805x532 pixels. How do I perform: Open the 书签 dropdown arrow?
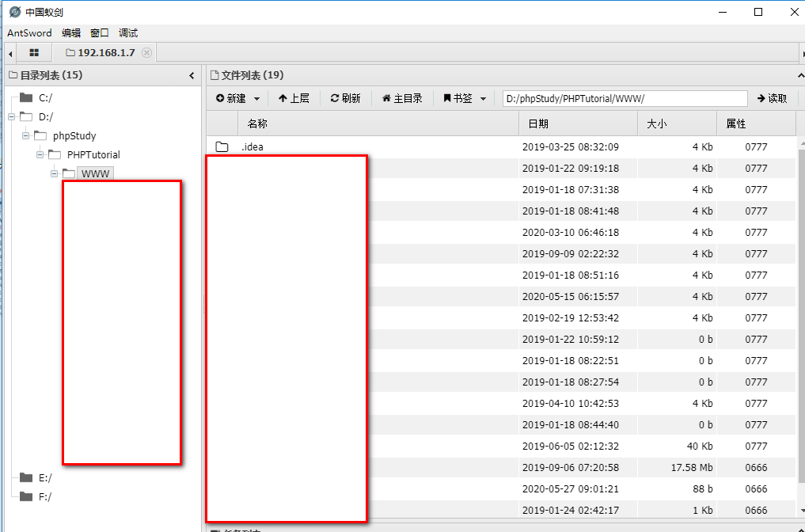(483, 99)
